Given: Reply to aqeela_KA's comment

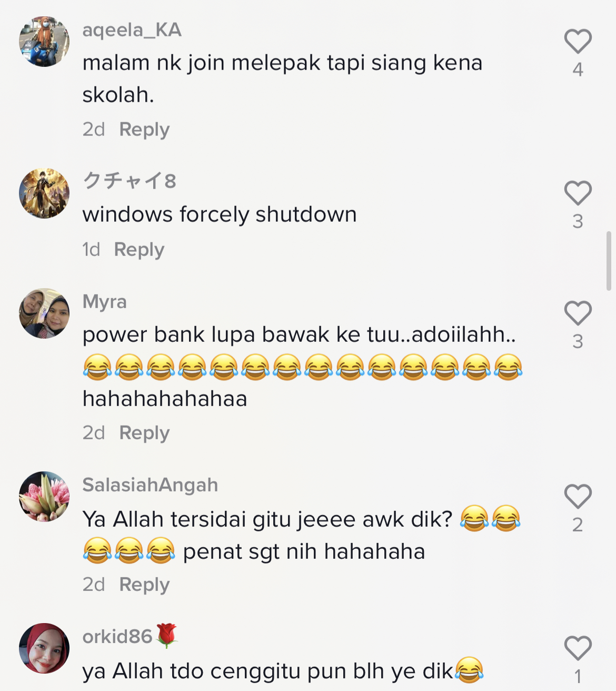Looking at the screenshot, I should pyautogui.click(x=144, y=130).
